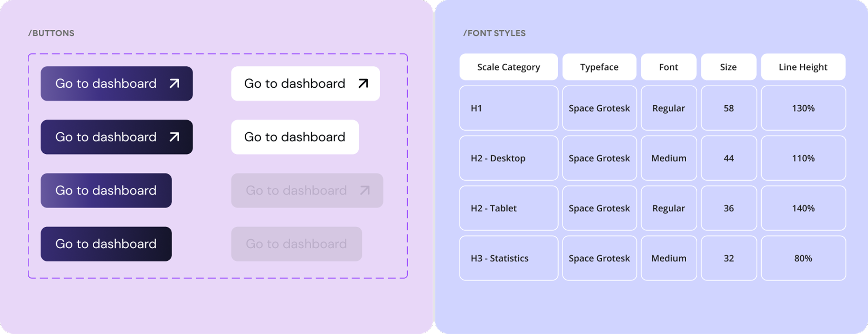Select the H1 scale category cell
The image size is (868, 334).
(x=508, y=108)
